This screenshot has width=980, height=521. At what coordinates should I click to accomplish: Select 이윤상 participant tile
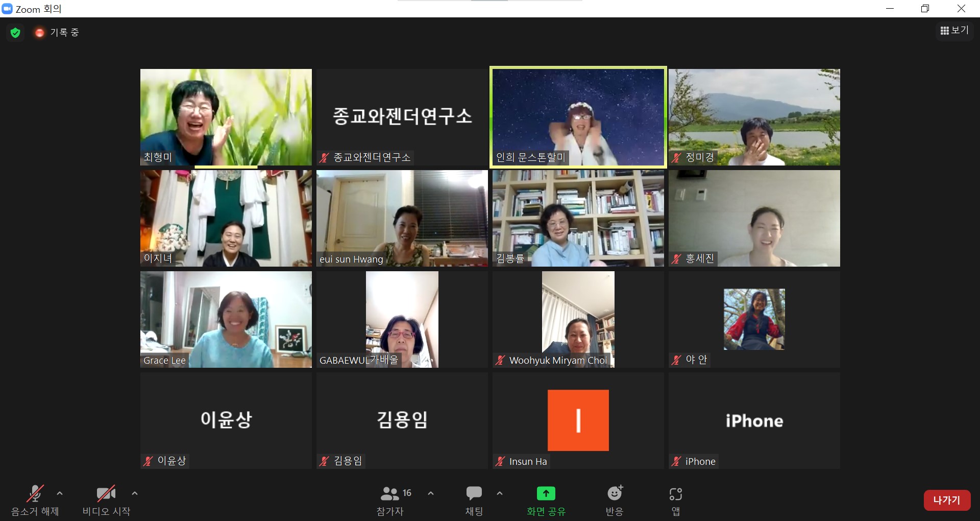(226, 420)
